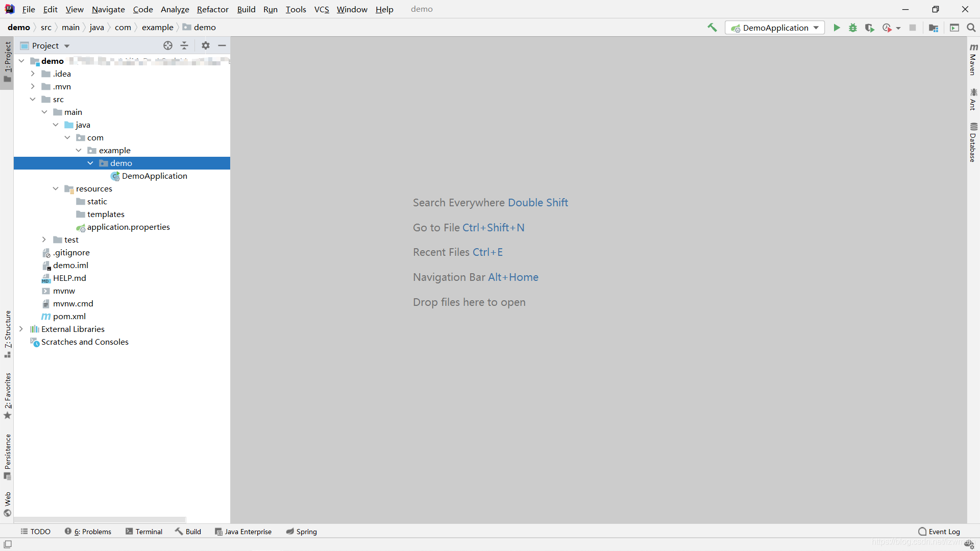The image size is (980, 551).
Task: Click the 'example' breadcrumb in navigation bar
Action: pos(157,28)
